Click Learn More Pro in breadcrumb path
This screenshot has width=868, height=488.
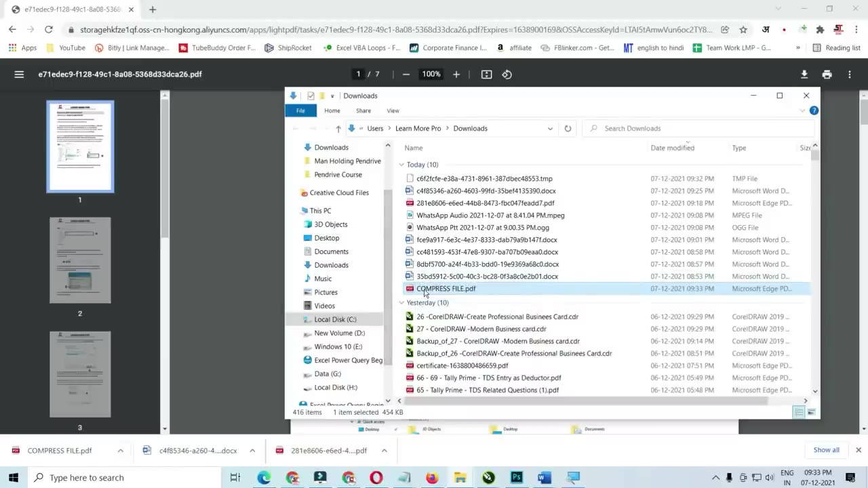click(x=418, y=128)
